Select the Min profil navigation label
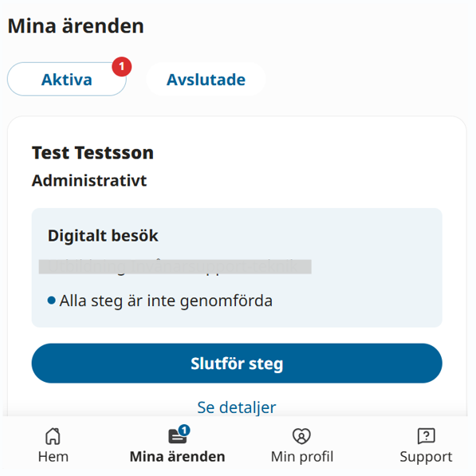This screenshot has width=476, height=476. pos(302,457)
